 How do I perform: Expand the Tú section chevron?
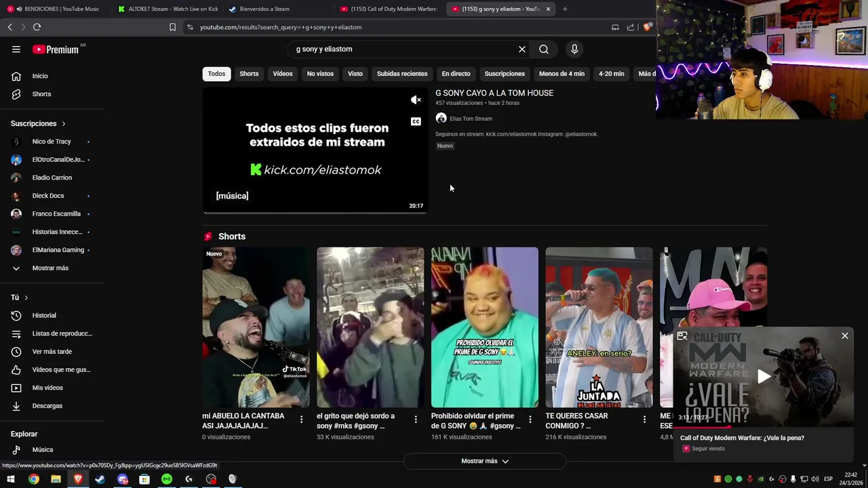(26, 298)
